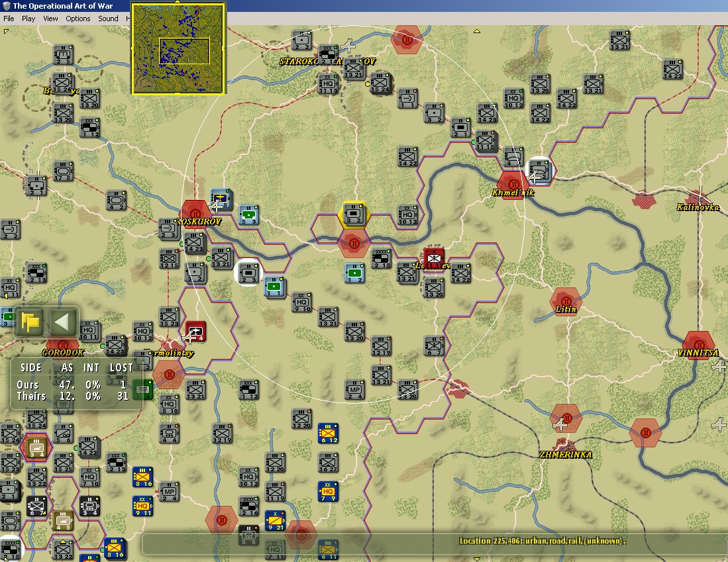This screenshot has width=728, height=562.
Task: Select the gray unit marked 4 2
Action: [116, 200]
